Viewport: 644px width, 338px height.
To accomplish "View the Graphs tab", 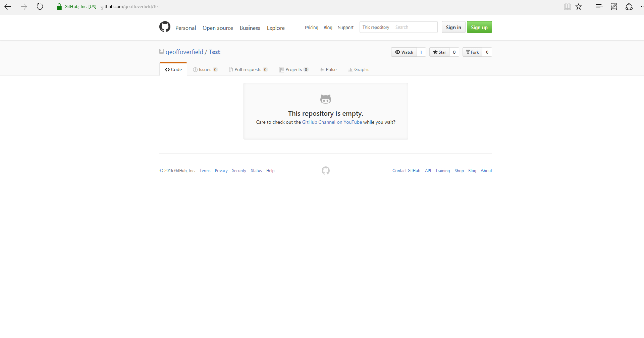I will [x=359, y=69].
